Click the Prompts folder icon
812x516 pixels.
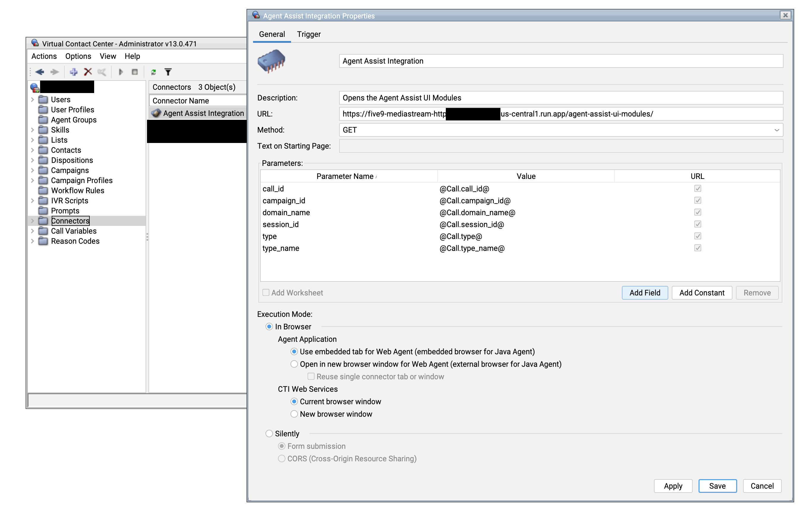[x=43, y=211]
